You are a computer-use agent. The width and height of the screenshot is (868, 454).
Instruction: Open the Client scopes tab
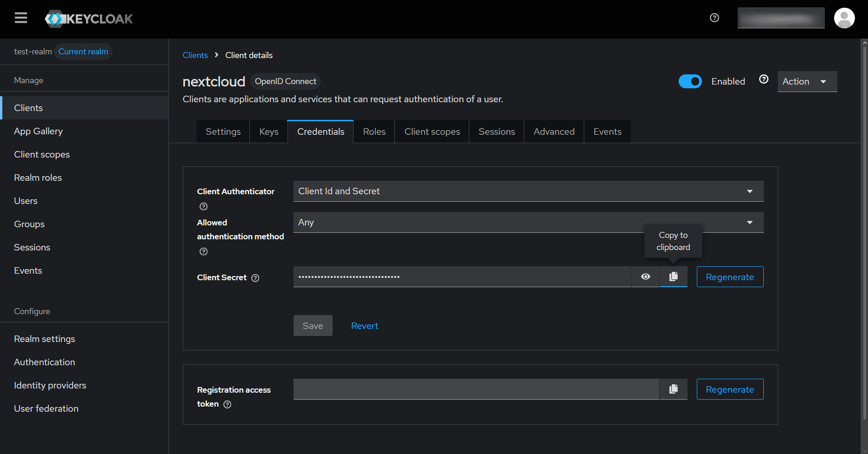pyautogui.click(x=432, y=132)
